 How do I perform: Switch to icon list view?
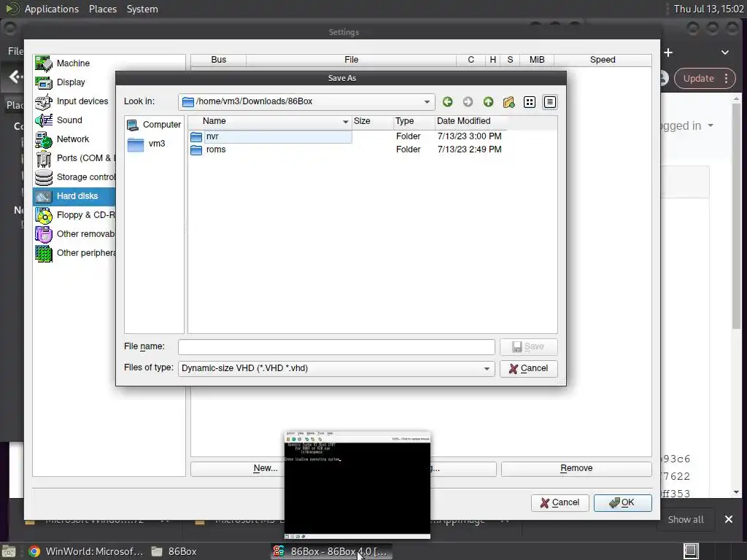click(x=530, y=102)
